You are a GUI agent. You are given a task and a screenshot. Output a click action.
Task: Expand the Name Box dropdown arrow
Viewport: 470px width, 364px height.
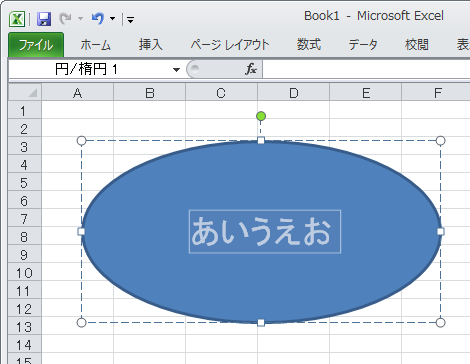[176, 70]
